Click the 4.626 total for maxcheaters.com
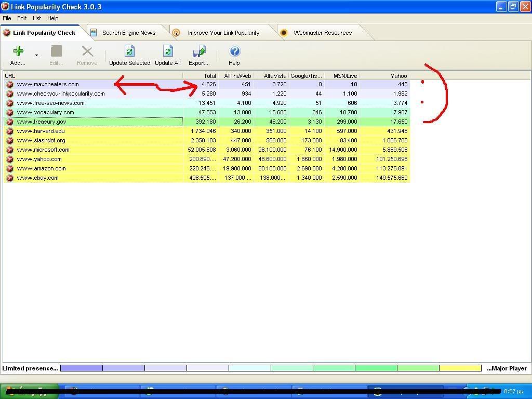This screenshot has width=532, height=399. (x=209, y=85)
